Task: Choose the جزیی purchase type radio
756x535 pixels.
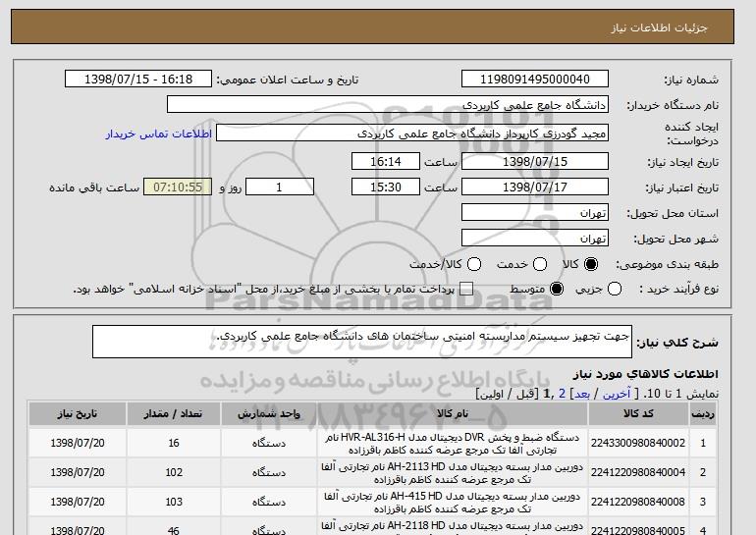Action: coord(615,289)
